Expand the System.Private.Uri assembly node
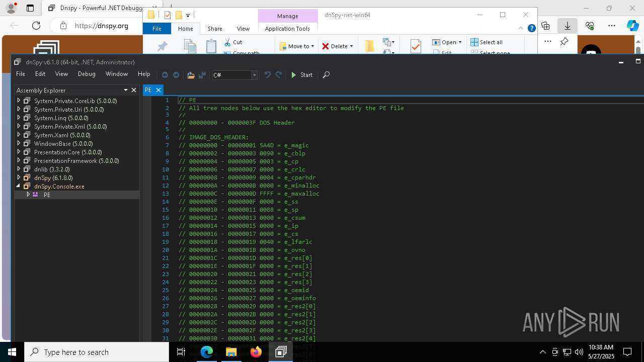Image resolution: width=644 pixels, height=362 pixels. point(19,109)
